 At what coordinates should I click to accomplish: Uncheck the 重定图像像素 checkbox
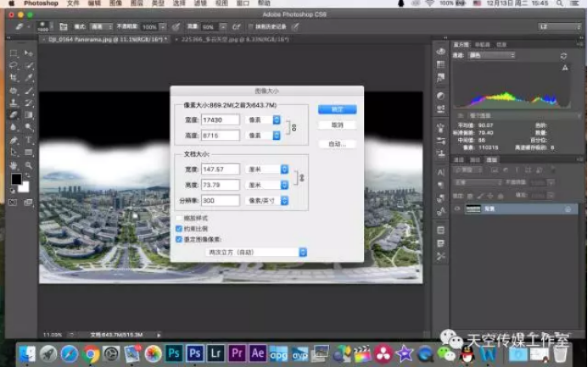[178, 238]
